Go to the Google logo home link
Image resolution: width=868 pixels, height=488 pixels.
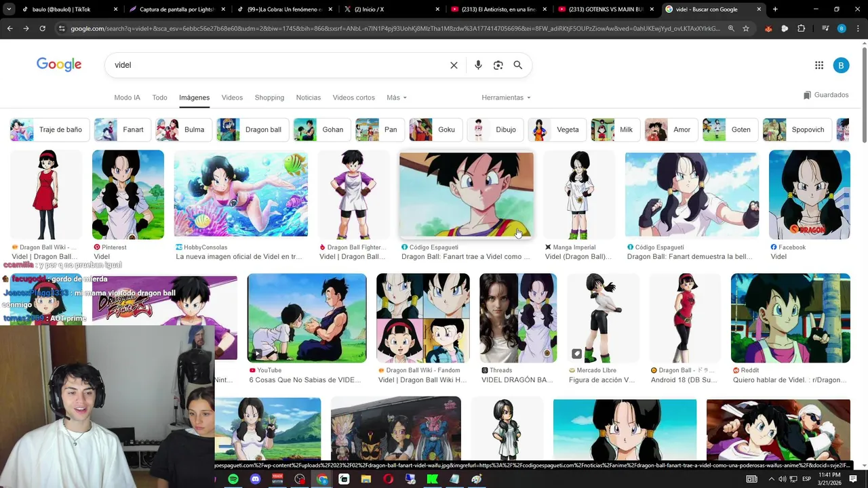[59, 64]
